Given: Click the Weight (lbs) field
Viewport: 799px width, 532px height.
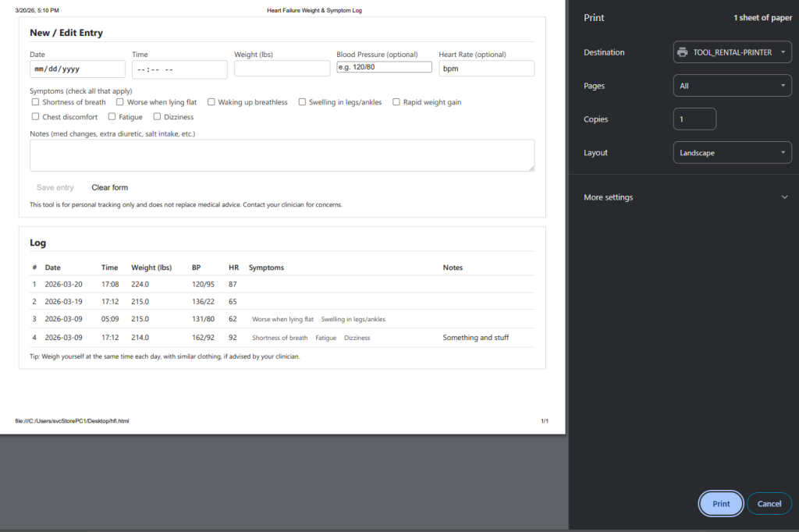Looking at the screenshot, I should pos(282,69).
